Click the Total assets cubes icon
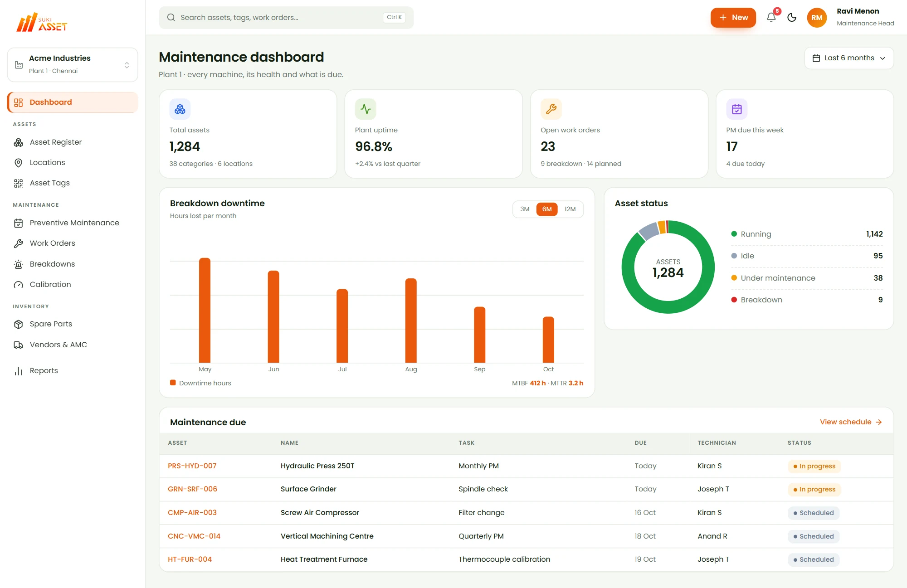The height and width of the screenshot is (588, 907). point(180,109)
